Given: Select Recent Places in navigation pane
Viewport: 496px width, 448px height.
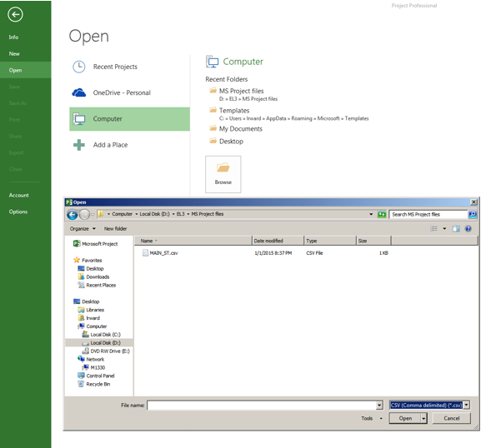Looking at the screenshot, I should click(97, 285).
